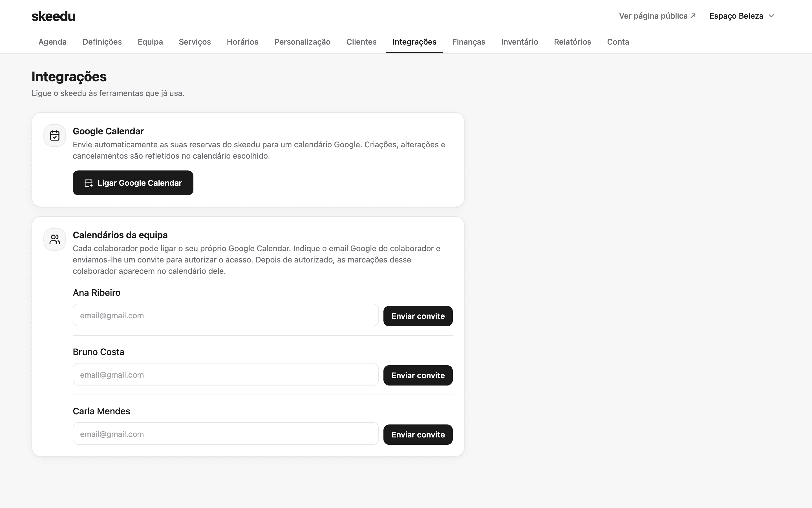812x508 pixels.
Task: Click the skeedu logo
Action: pyautogui.click(x=53, y=16)
